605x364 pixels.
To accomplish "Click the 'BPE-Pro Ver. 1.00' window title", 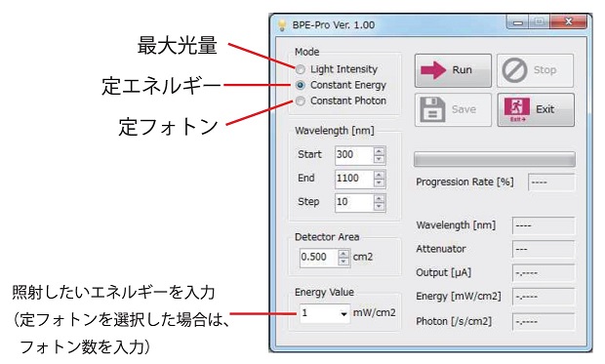I will pyautogui.click(x=334, y=25).
